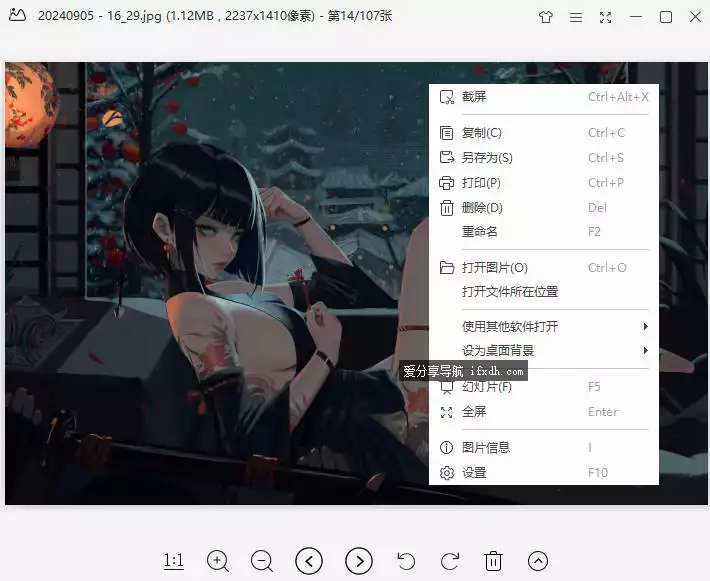Open 设置 settings from context menu
This screenshot has height=581, width=710.
click(544, 473)
